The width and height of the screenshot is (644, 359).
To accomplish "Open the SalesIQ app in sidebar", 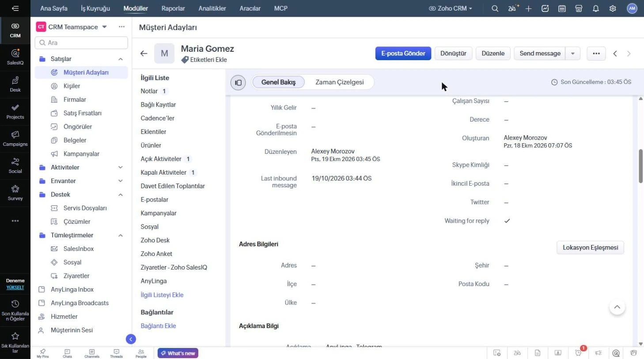I will coord(15,57).
